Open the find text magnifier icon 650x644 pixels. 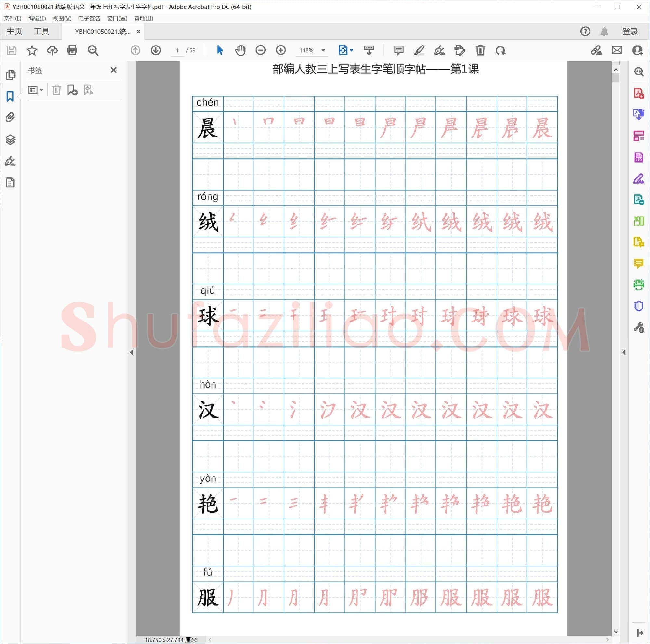(x=93, y=50)
